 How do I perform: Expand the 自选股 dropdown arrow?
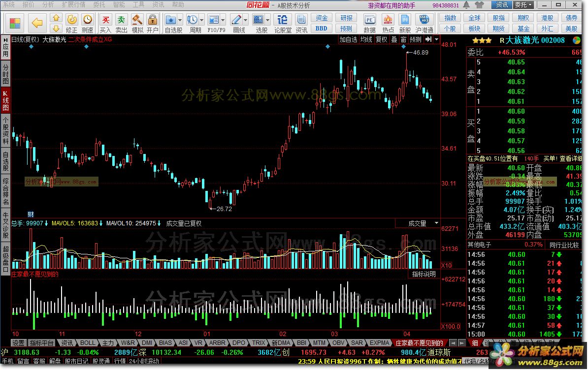click(180, 20)
